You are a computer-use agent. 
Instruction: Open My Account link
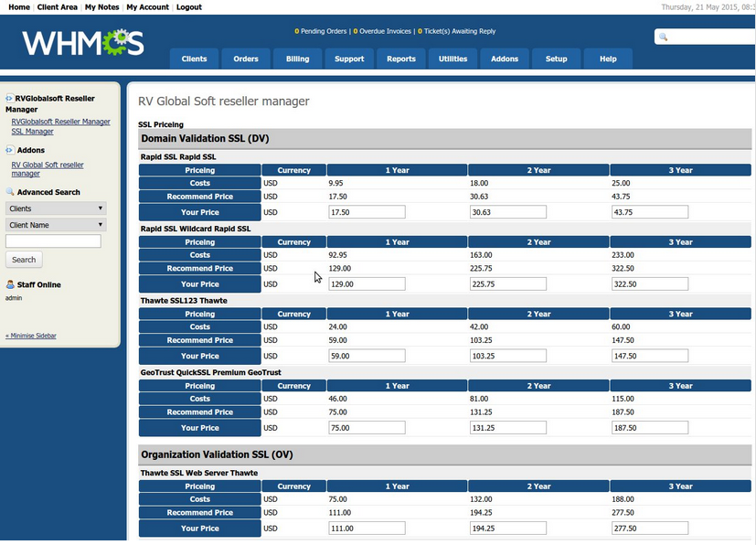click(147, 6)
